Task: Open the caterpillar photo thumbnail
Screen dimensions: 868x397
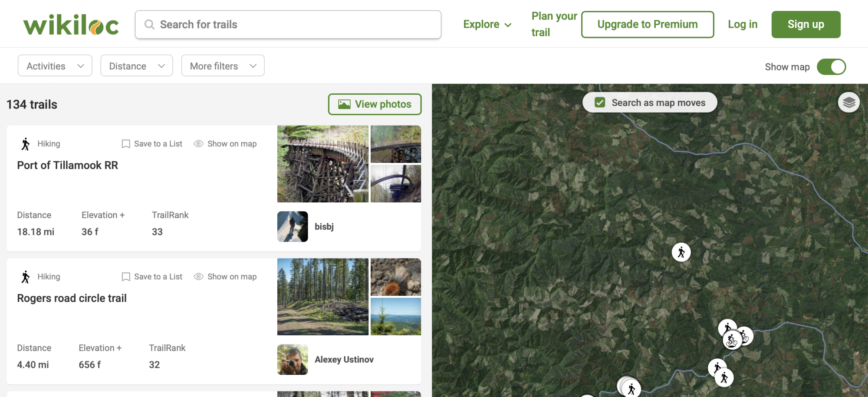Action: pos(396,277)
